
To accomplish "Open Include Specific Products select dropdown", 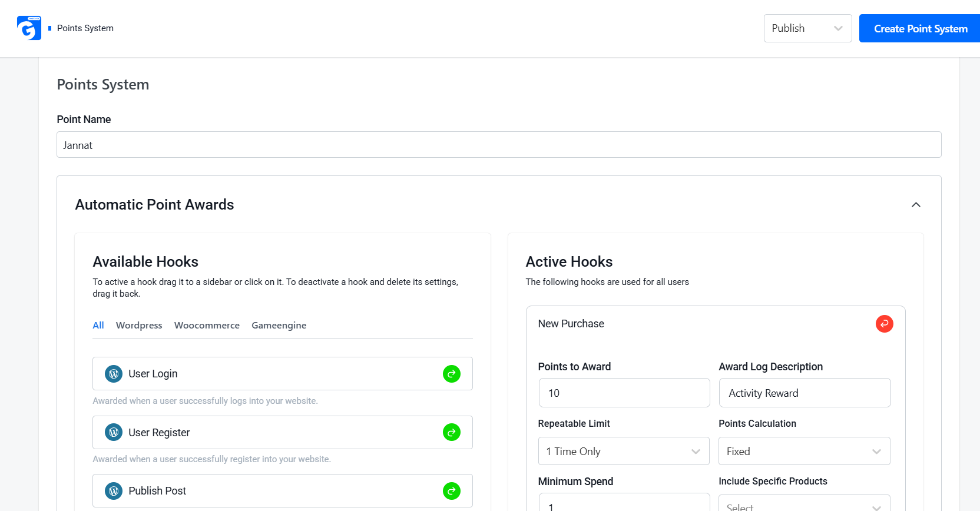I will 804,503.
